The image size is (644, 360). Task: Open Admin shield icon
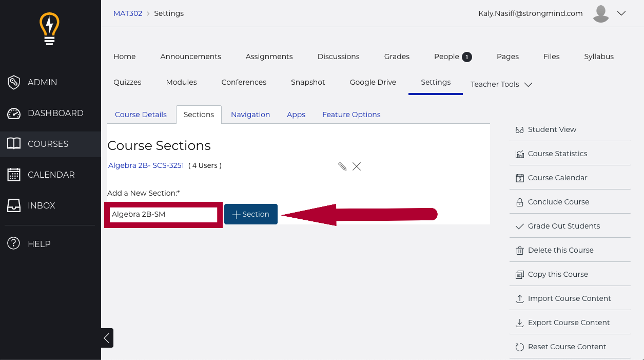[x=14, y=82]
